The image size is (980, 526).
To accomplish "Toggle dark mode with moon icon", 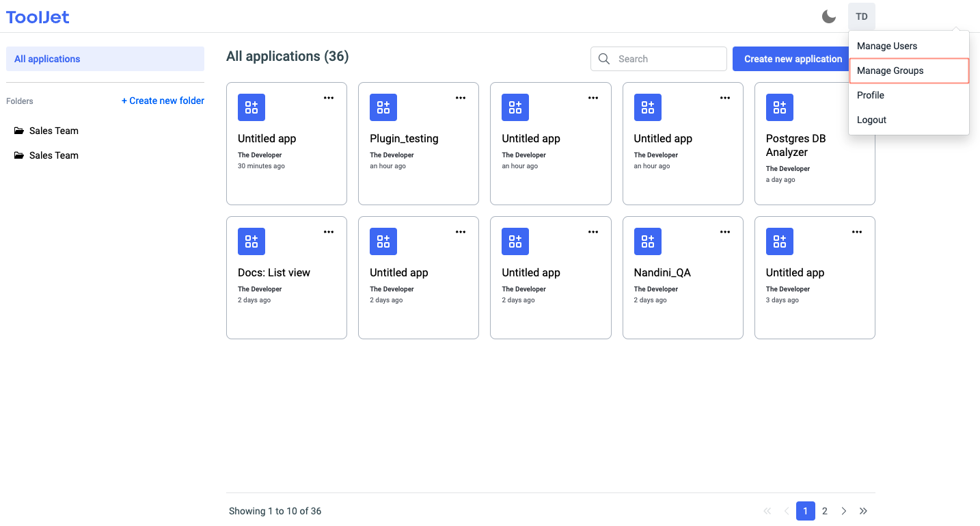I will (x=828, y=16).
